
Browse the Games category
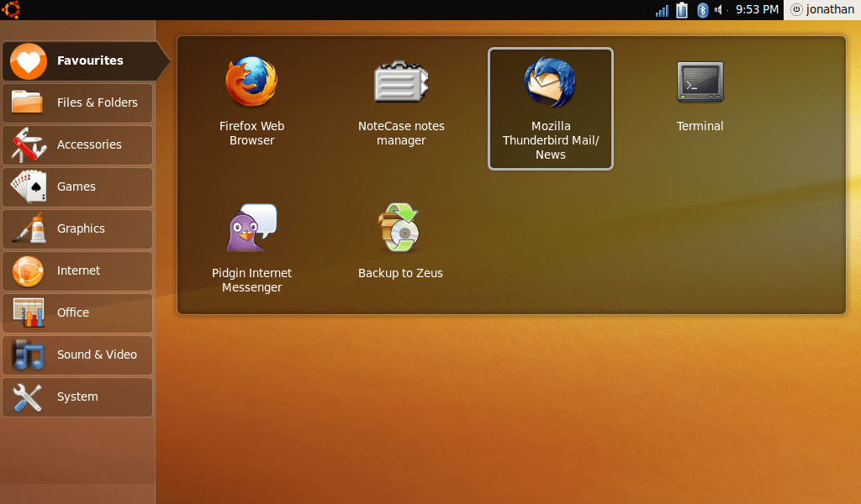(x=77, y=186)
